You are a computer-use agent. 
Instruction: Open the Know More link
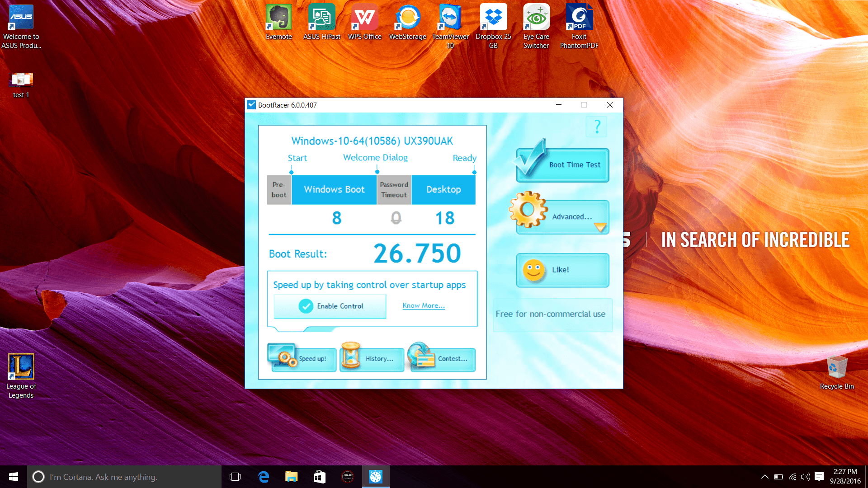[424, 306]
